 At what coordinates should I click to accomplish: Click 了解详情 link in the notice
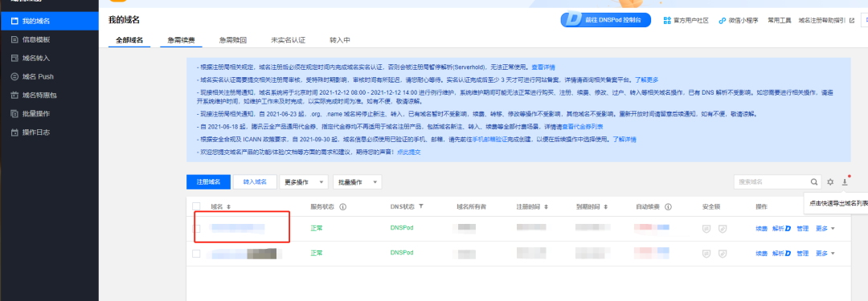[x=624, y=140]
